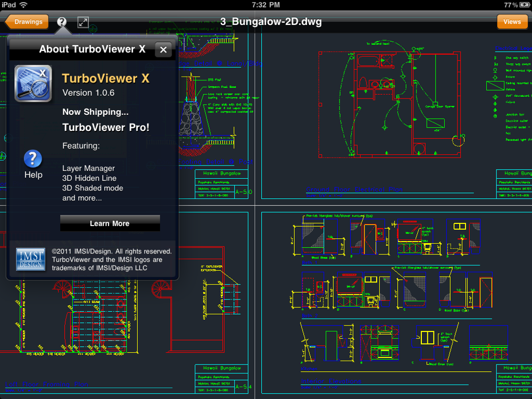Tap the "3D Hidden Line" feature line

89,178
